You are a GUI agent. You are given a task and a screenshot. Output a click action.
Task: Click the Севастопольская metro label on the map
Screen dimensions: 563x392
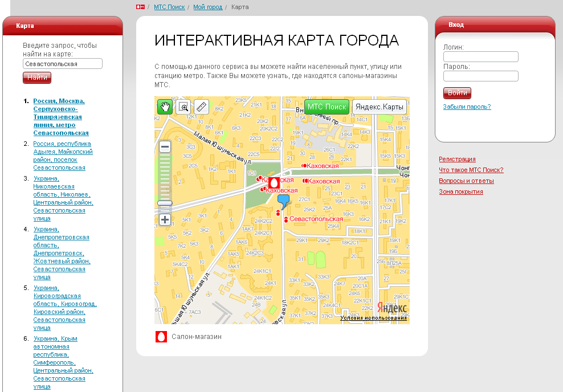[x=316, y=219]
